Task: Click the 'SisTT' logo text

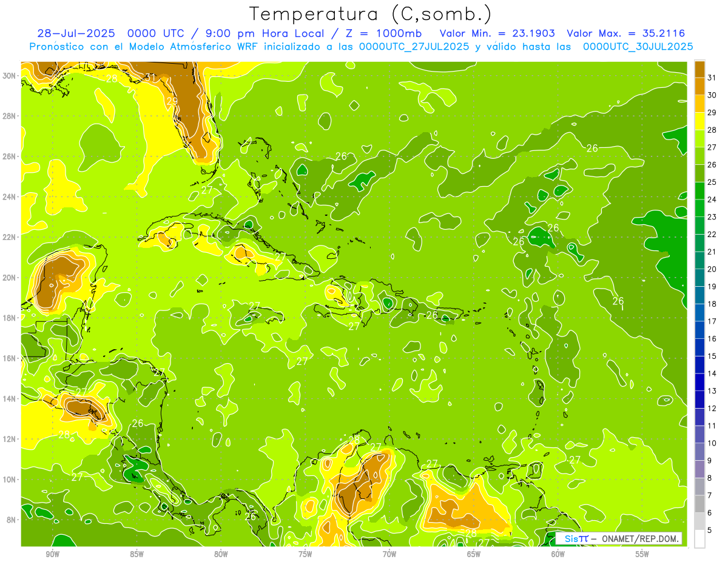Action: (x=576, y=538)
